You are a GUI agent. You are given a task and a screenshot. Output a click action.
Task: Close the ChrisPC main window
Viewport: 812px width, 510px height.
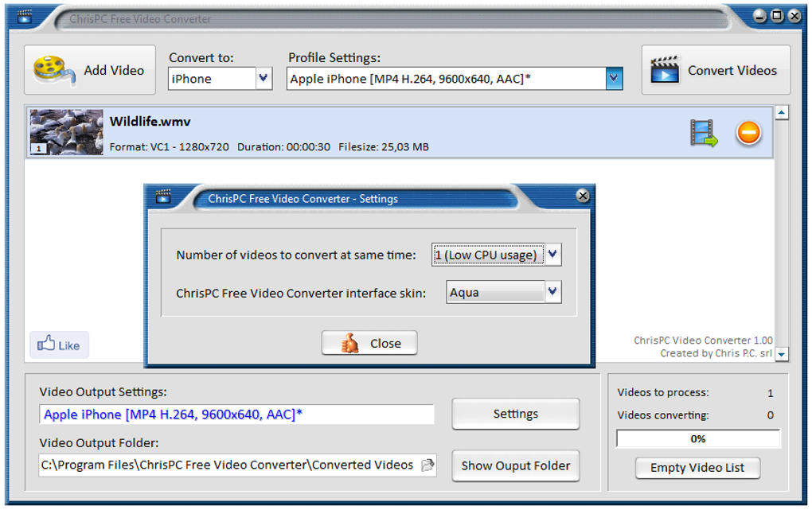coord(794,16)
